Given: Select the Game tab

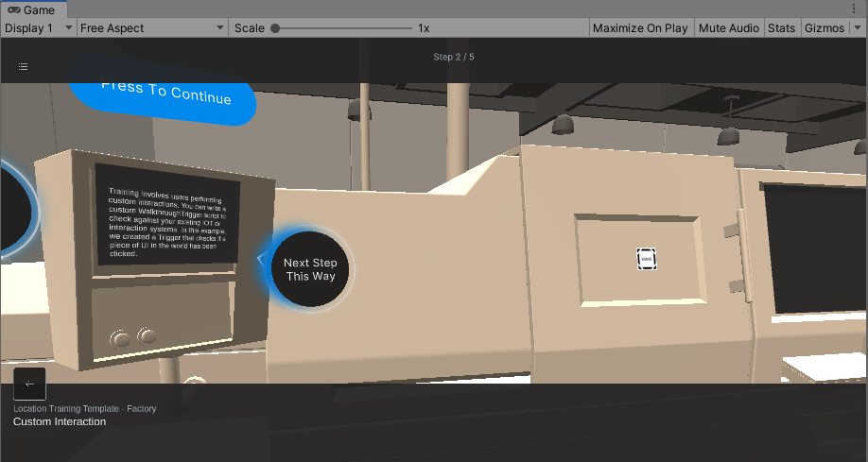Looking at the screenshot, I should (x=32, y=9).
